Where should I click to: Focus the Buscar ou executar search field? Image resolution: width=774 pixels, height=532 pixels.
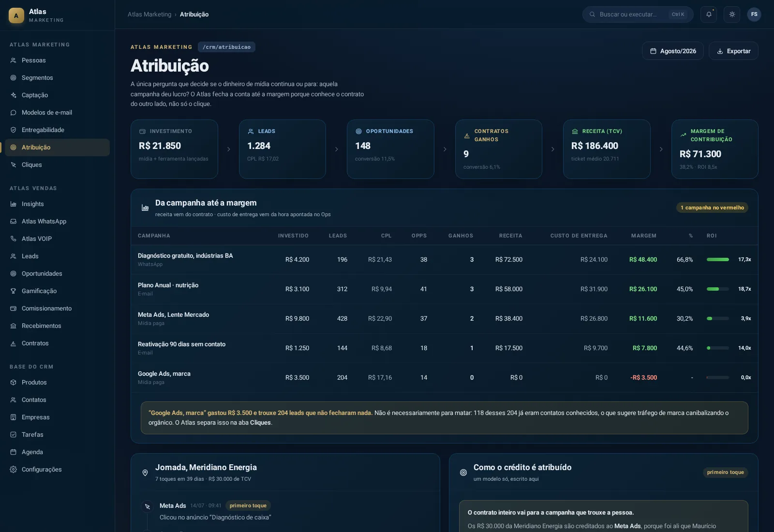[x=638, y=15]
